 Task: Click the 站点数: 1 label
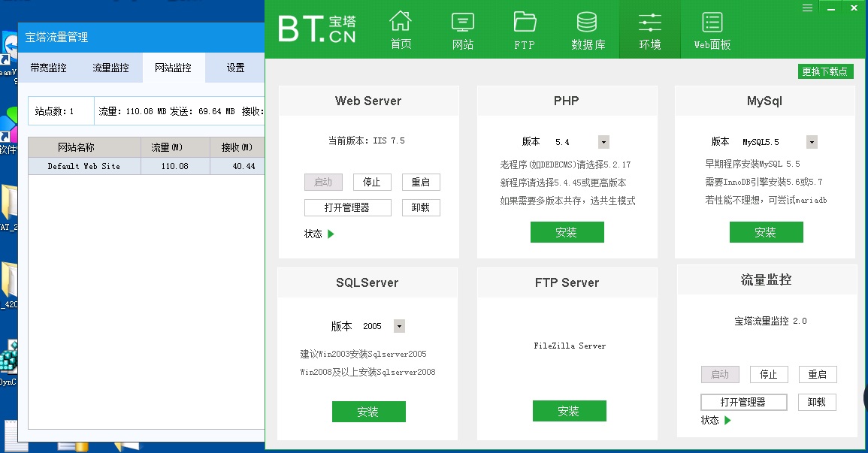(x=54, y=111)
